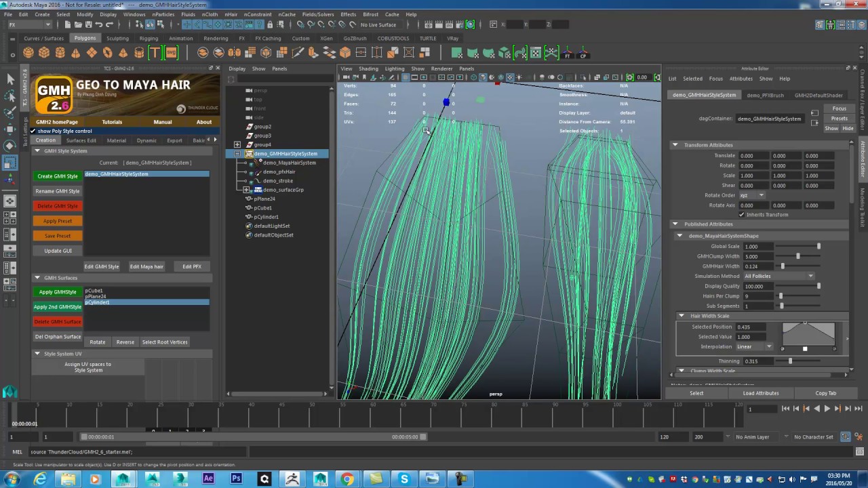Screen dimensions: 868x488
Task: Click the polygon cone shelf icon
Action: click(x=75, y=53)
